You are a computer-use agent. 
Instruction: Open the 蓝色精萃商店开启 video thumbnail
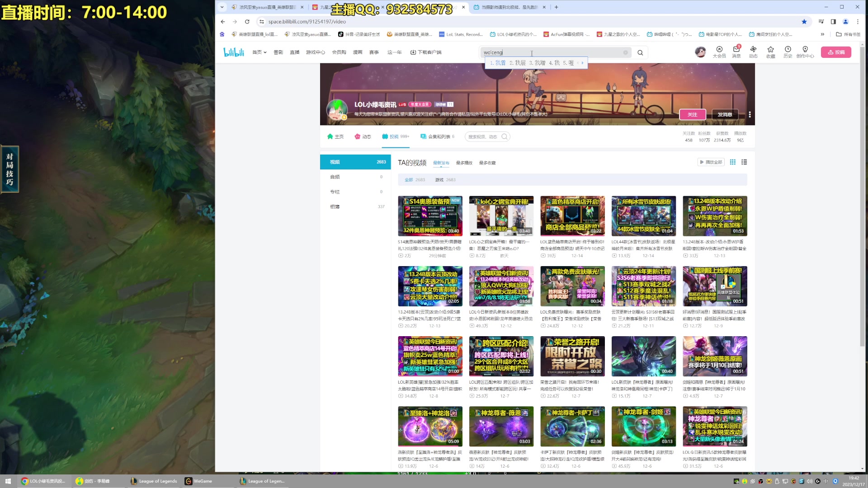(x=572, y=216)
